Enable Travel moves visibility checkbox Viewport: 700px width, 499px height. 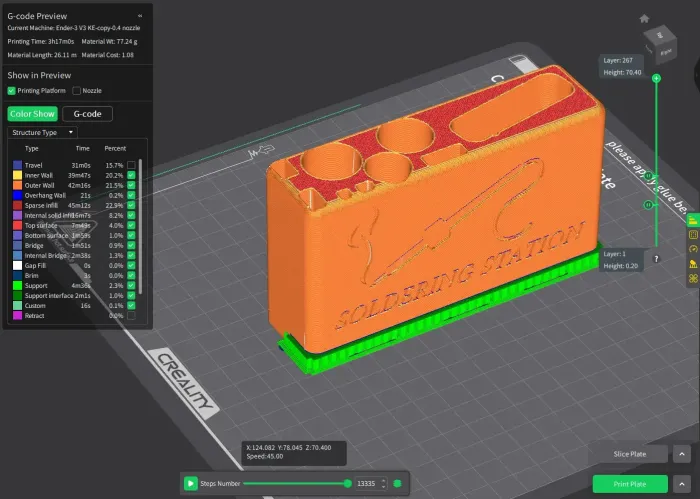click(x=131, y=165)
